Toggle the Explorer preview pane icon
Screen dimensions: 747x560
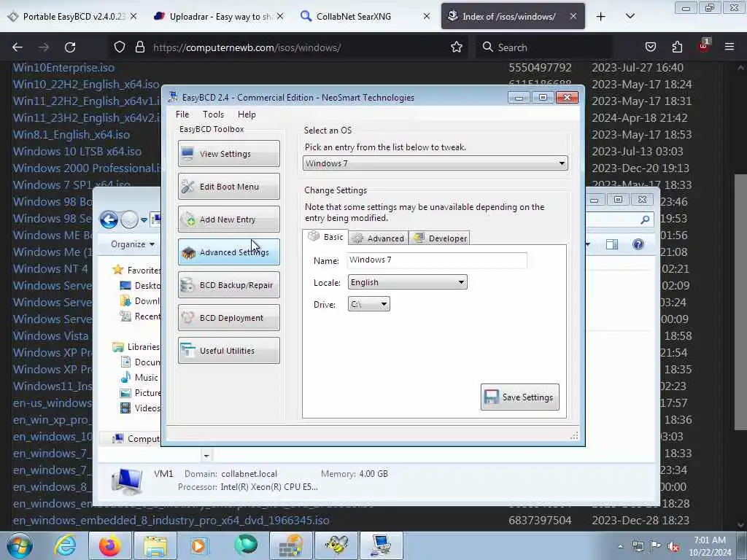[612, 244]
